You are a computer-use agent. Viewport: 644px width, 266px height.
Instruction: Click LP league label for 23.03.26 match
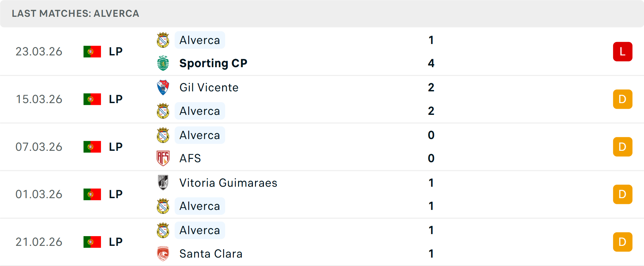point(116,52)
